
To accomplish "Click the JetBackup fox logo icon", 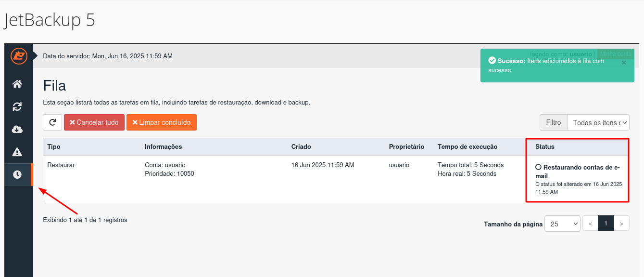I will point(19,56).
